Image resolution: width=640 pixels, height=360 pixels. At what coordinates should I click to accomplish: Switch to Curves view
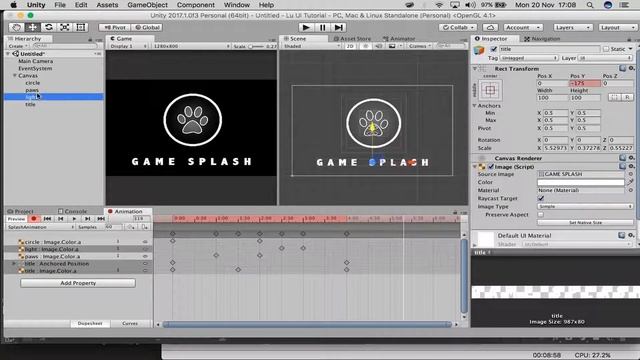(x=130, y=323)
